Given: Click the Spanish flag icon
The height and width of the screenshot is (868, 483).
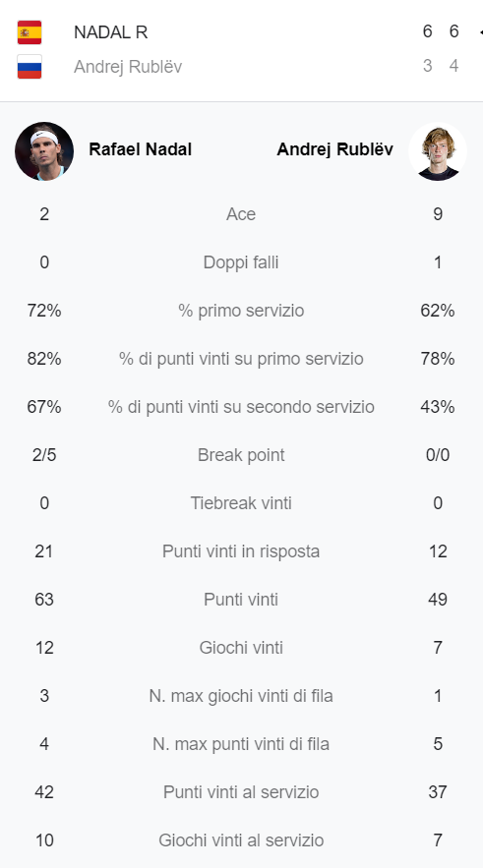Looking at the screenshot, I should point(30,32).
